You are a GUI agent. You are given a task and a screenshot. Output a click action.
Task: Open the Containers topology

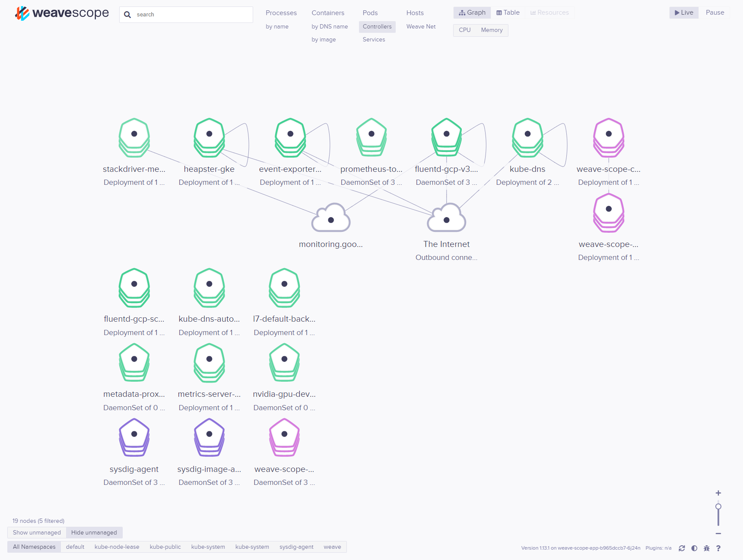click(x=328, y=13)
